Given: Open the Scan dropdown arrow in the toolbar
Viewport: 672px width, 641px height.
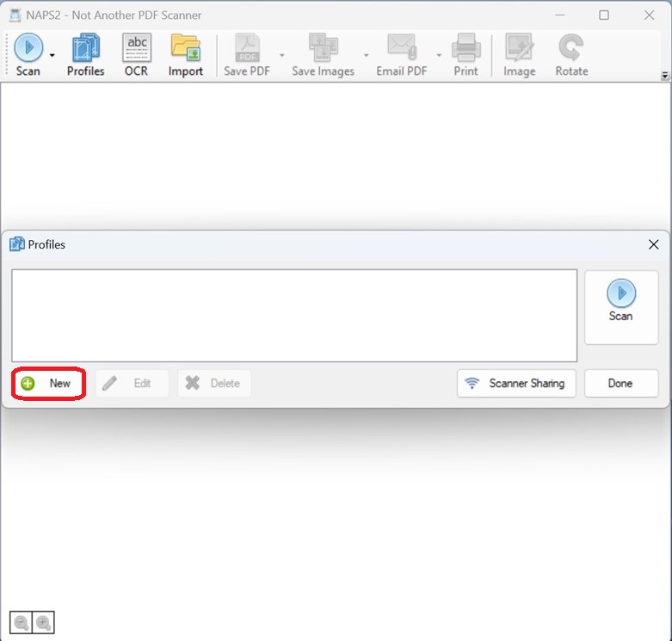Looking at the screenshot, I should pos(52,55).
